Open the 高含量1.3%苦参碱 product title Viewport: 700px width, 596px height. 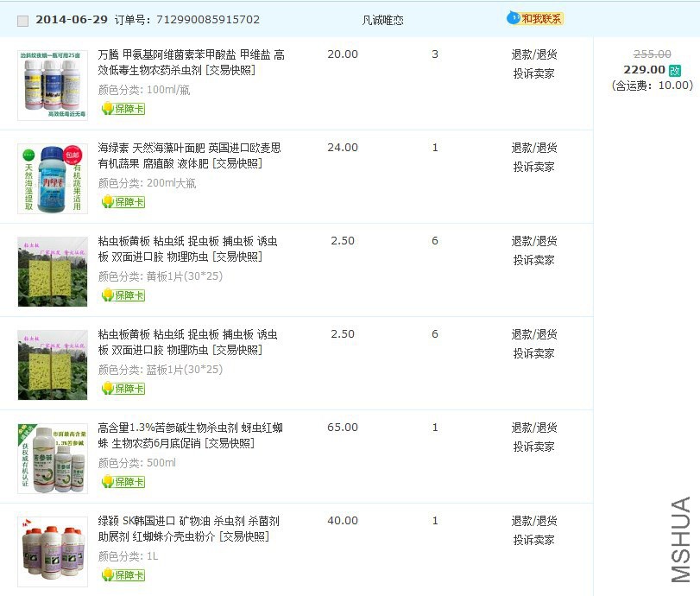[x=190, y=428]
